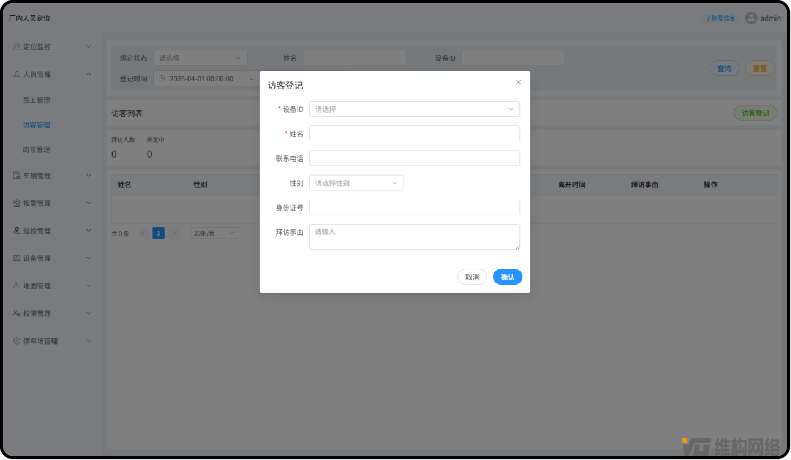The height and width of the screenshot is (460, 791).
Task: Click the 联系电话 phone input field
Action: pyautogui.click(x=414, y=158)
